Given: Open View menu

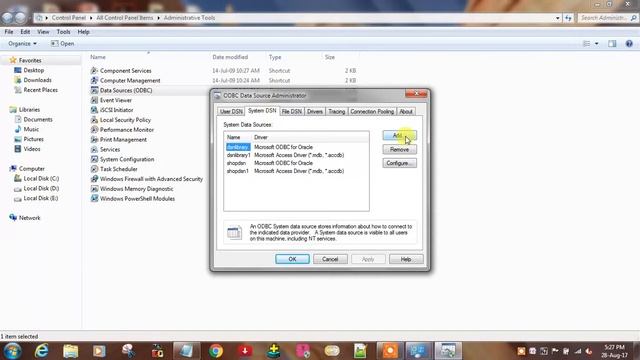Looking at the screenshot, I should (x=43, y=31).
